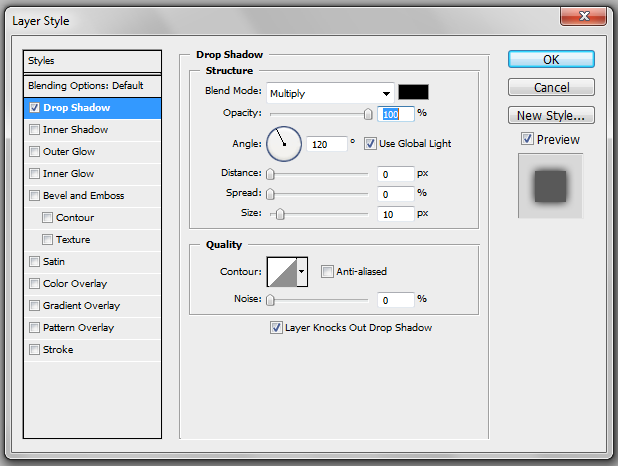
Task: Open the black shadow color swatch
Action: click(x=413, y=92)
